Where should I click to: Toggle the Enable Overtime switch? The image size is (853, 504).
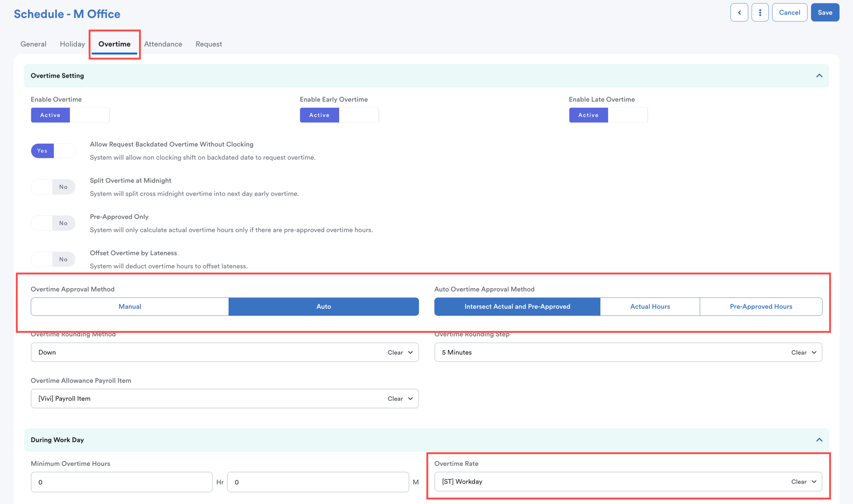[x=70, y=115]
